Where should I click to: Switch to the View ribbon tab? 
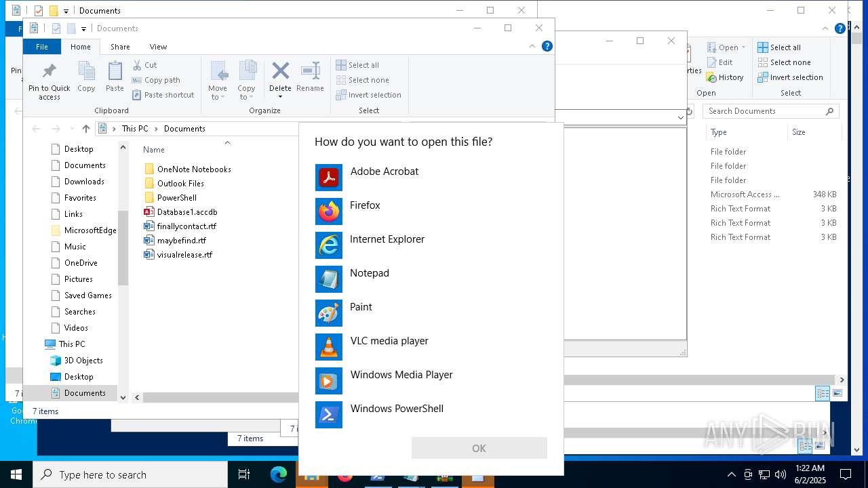point(158,47)
